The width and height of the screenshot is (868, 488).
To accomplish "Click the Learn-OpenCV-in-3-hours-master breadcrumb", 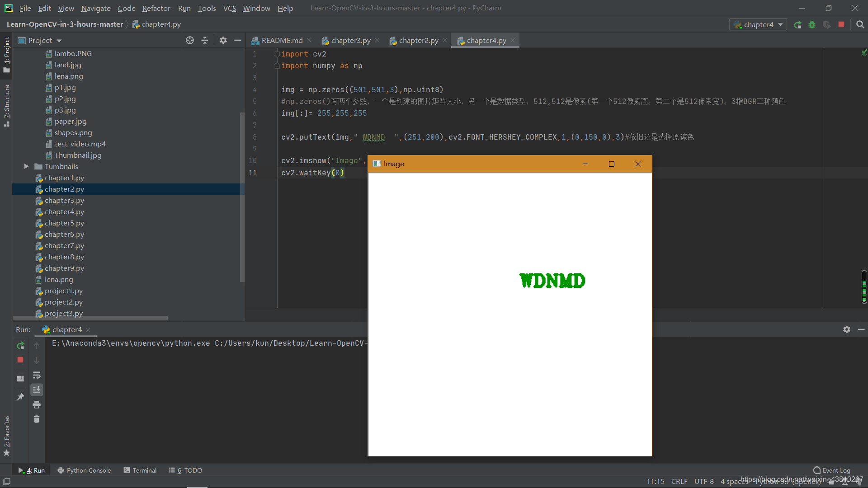I will (x=65, y=24).
